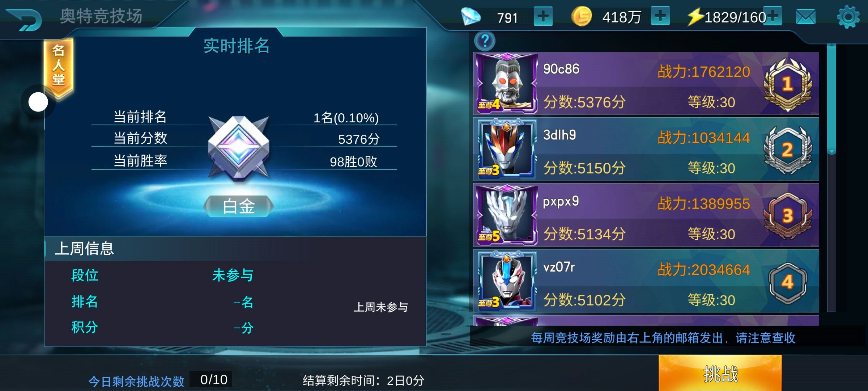
Task: Click the rank 1 gold medal badge
Action: tap(788, 84)
